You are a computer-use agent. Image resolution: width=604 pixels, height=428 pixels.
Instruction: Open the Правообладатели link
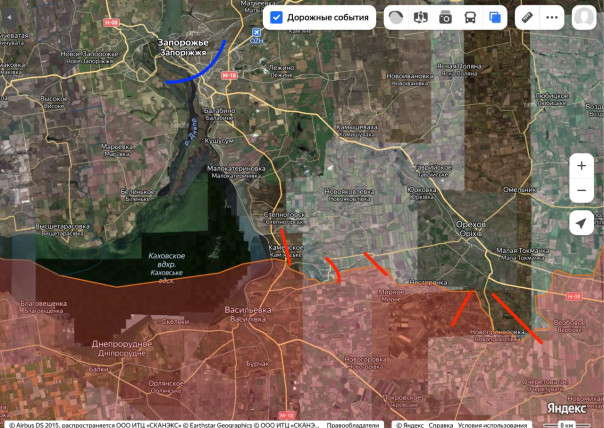353,424
